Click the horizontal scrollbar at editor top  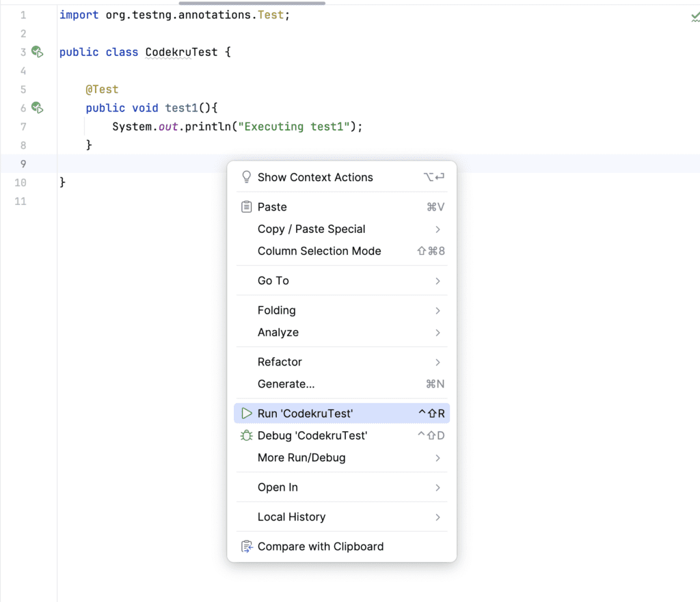coord(252,3)
